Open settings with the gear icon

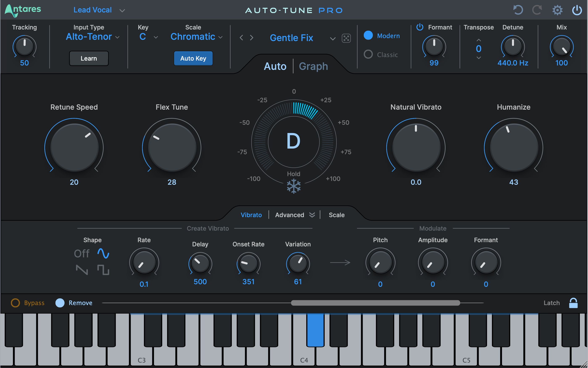[x=557, y=10]
